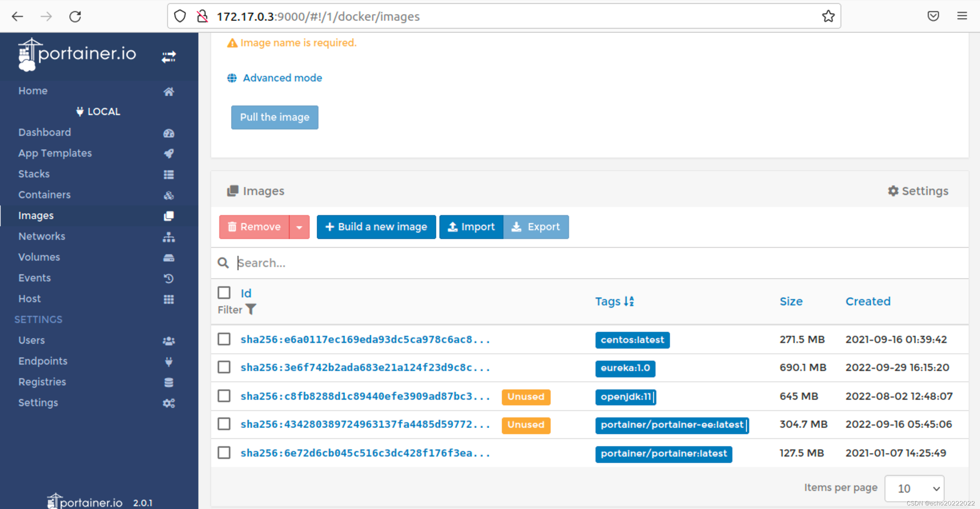The image size is (980, 509).
Task: Expand the Remove button dropdown arrow
Action: tap(299, 227)
